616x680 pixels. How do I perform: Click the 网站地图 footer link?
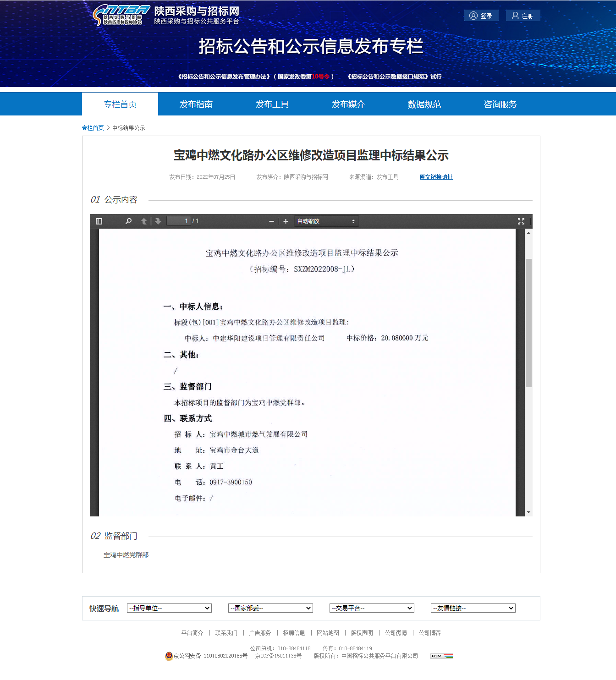328,633
